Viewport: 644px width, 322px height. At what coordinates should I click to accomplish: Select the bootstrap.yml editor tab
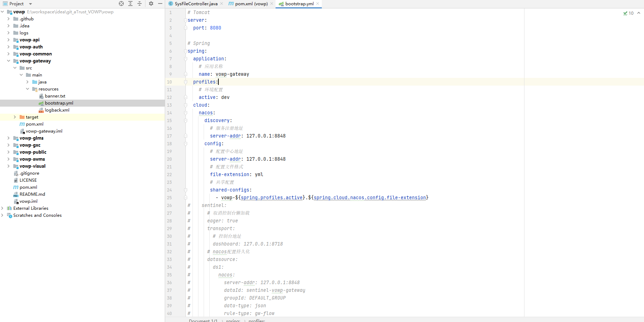[299, 4]
